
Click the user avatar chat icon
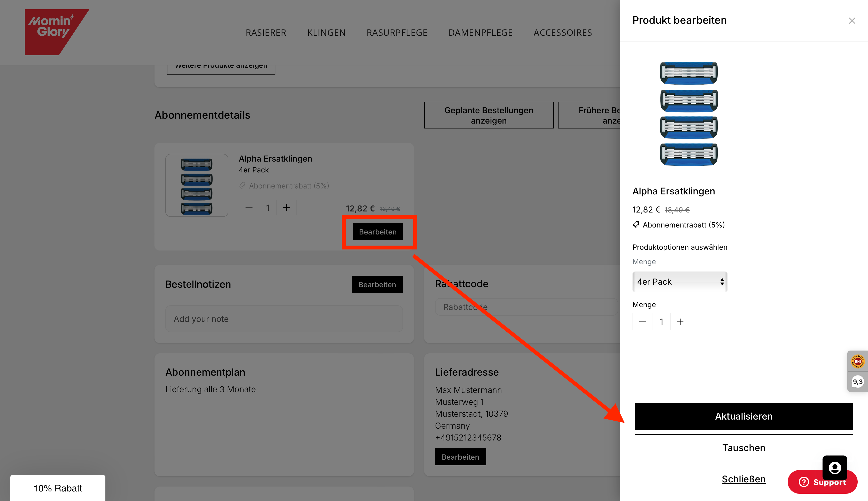click(834, 467)
